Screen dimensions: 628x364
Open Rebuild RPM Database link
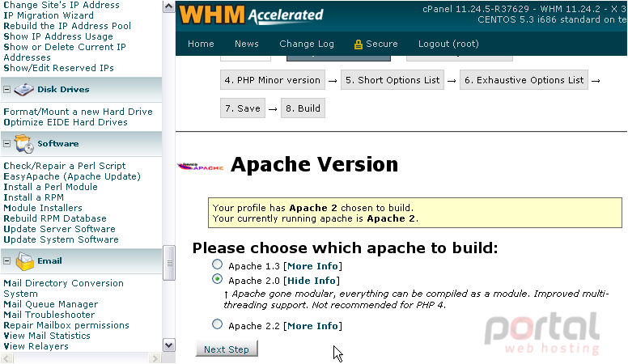point(55,218)
